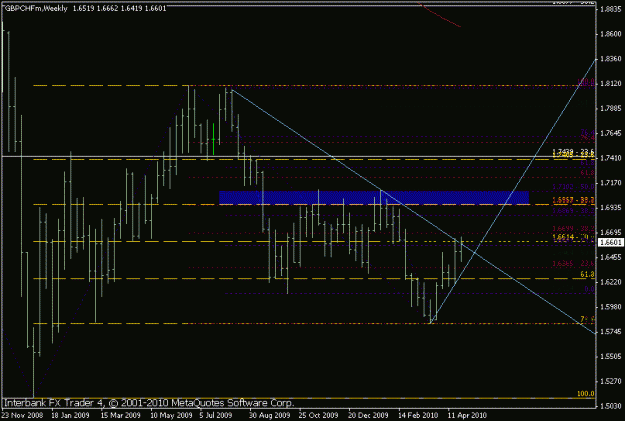
Task: Click the 1.5980 price axis label
Action: point(611,307)
